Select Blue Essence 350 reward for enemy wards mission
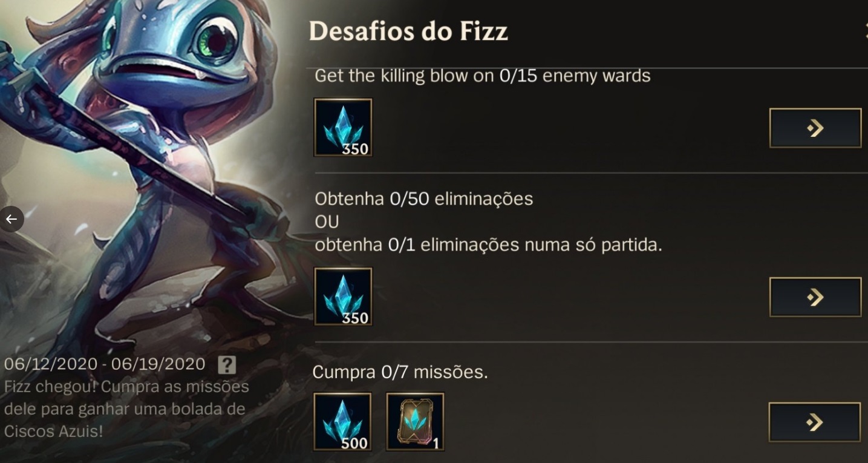This screenshot has height=463, width=868. pyautogui.click(x=343, y=128)
